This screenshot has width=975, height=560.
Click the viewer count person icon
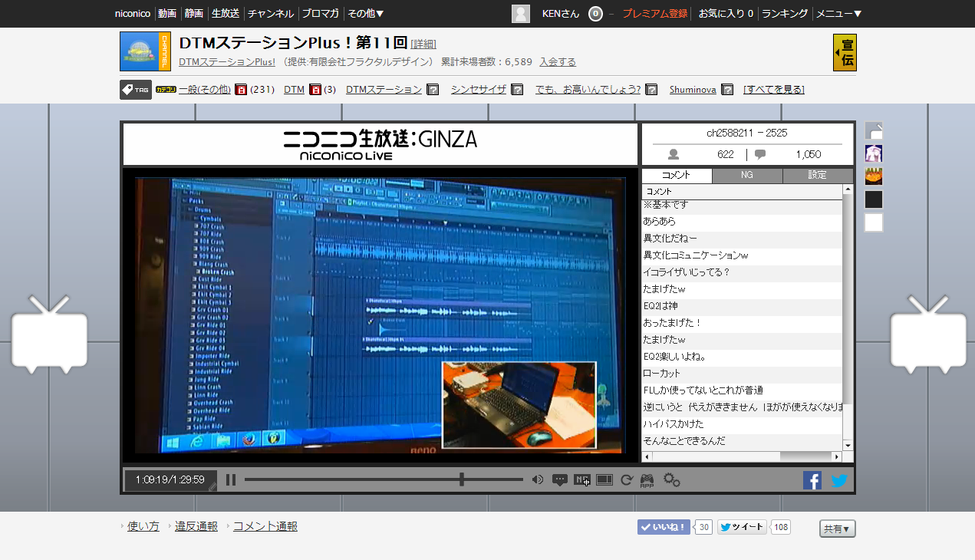(674, 154)
